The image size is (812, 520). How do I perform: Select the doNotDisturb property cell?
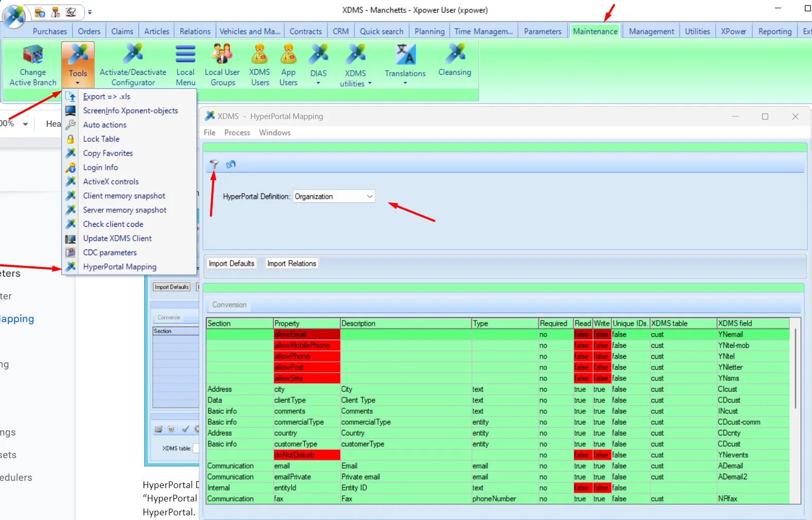(x=307, y=455)
